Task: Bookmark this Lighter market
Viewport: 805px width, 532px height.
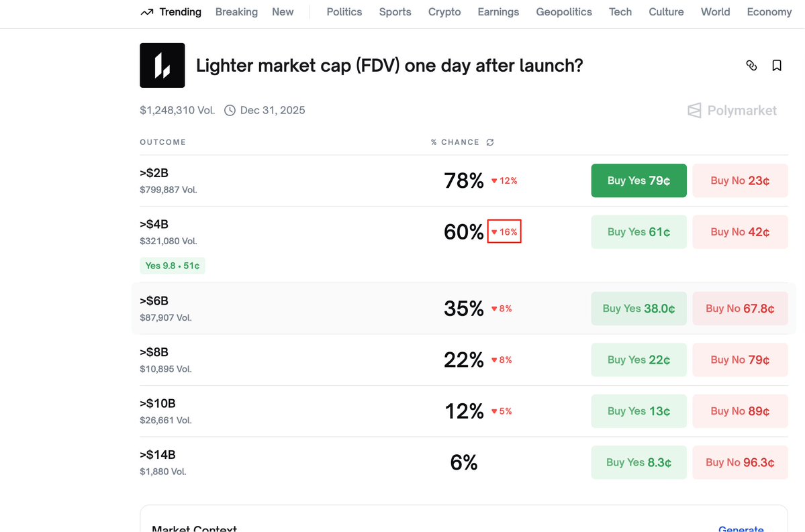Action: pos(777,65)
